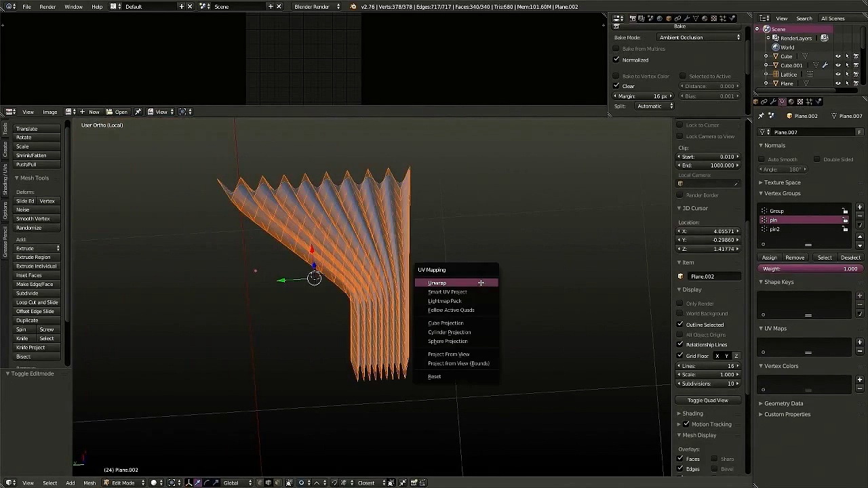The width and height of the screenshot is (868, 488).
Task: Click the restrict-select cursor icon for Cube
Action: pyautogui.click(x=847, y=56)
